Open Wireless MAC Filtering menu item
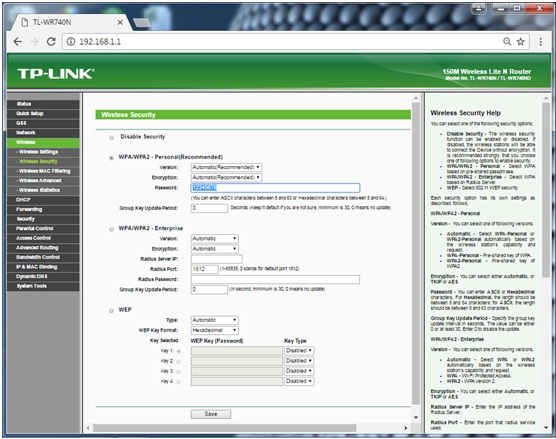This screenshot has height=439, width=556. (43, 171)
